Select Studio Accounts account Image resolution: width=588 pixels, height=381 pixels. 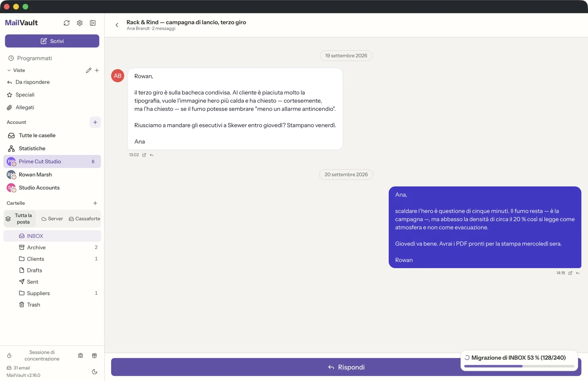pos(52,188)
